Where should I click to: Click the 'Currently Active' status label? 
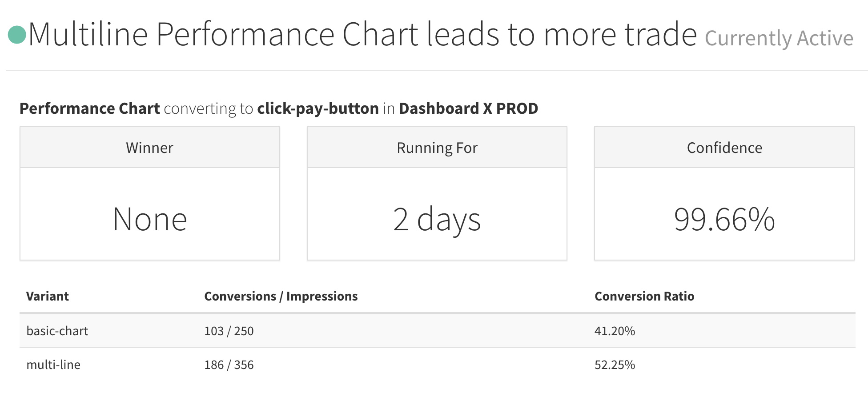point(779,38)
